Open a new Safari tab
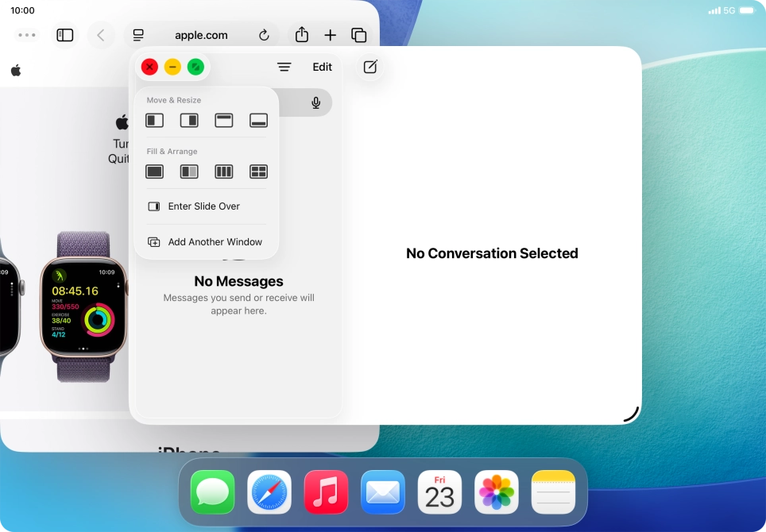Screen dimensions: 766x532 point(331,35)
